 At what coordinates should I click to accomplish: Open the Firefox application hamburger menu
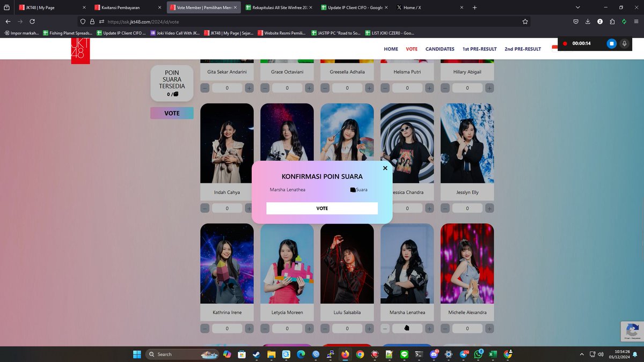point(636,21)
